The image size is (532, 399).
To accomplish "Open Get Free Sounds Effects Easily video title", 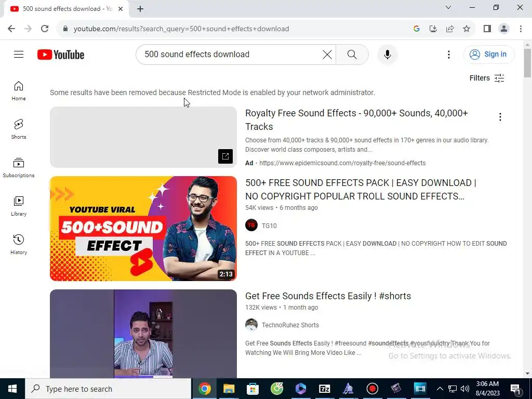I will click(328, 296).
